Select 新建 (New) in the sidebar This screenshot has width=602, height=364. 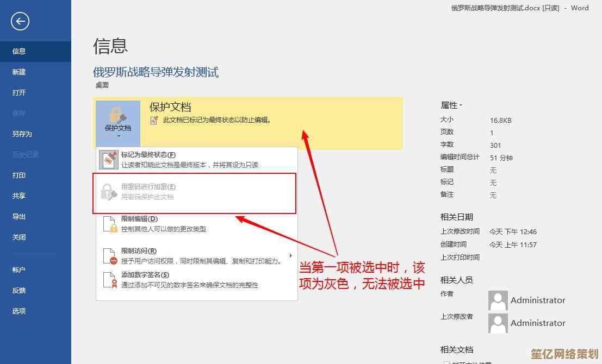[x=19, y=72]
